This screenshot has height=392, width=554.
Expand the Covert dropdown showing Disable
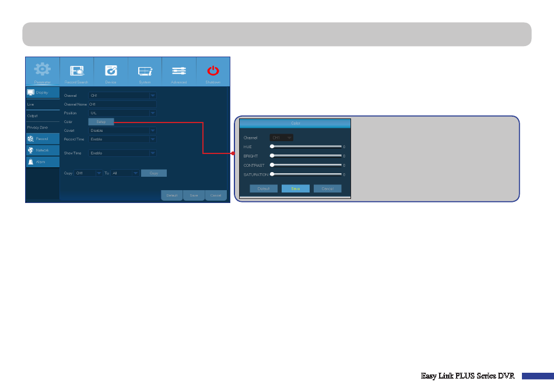pyautogui.click(x=122, y=131)
